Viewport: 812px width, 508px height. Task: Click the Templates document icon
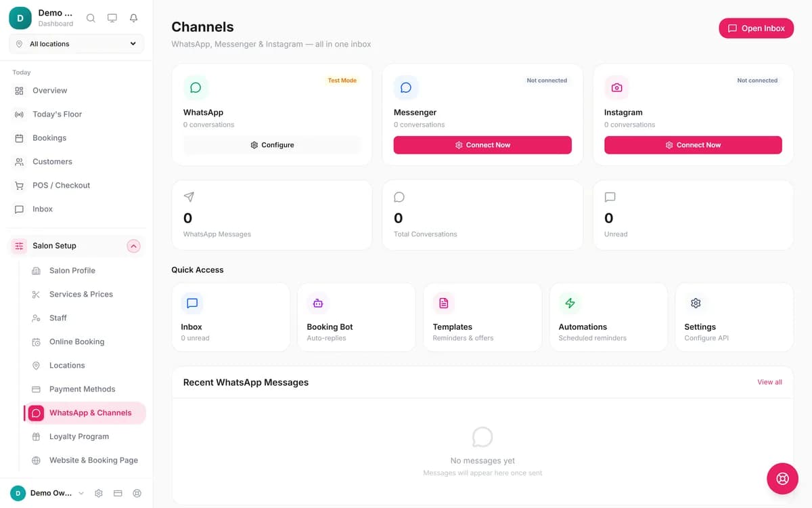click(x=444, y=303)
